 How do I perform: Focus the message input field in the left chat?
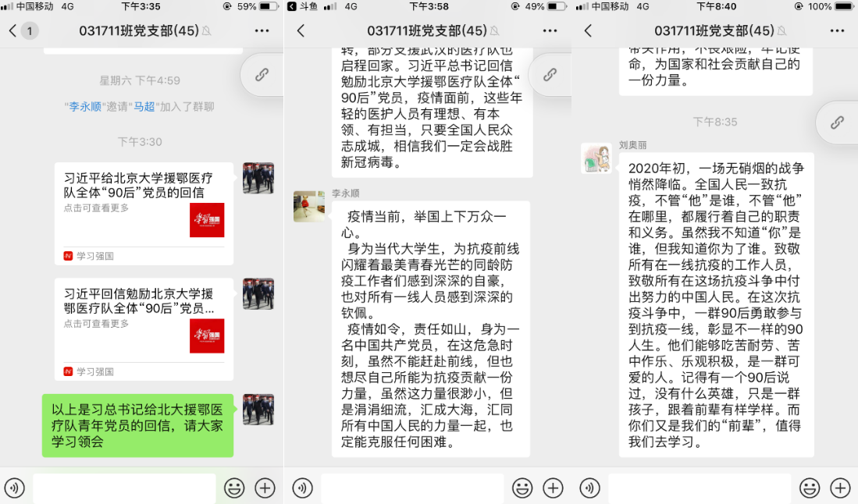(123, 488)
